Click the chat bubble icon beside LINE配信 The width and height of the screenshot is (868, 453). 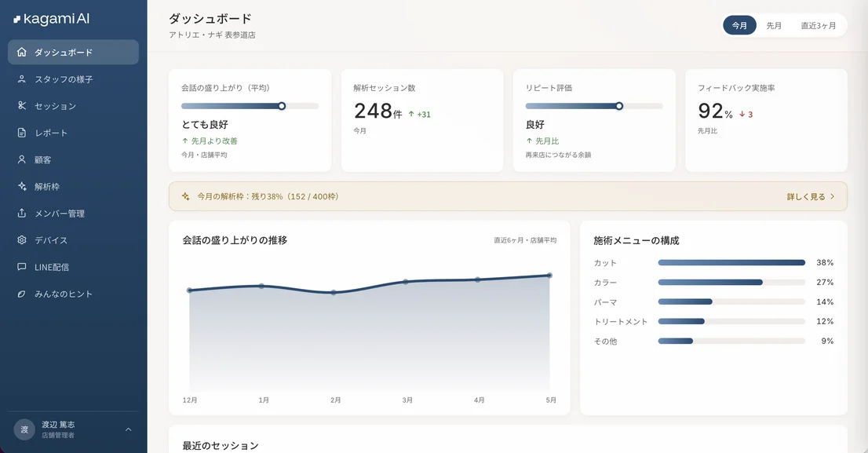tap(22, 267)
